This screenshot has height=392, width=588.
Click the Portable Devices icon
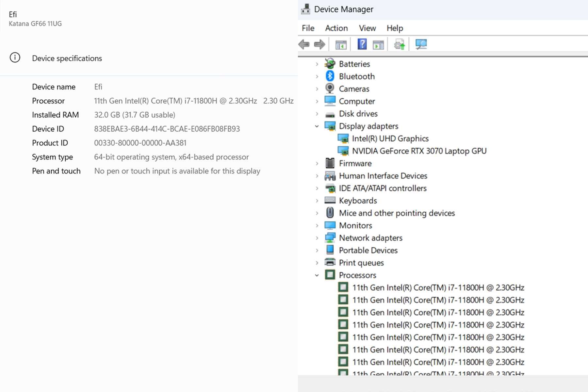pos(330,250)
